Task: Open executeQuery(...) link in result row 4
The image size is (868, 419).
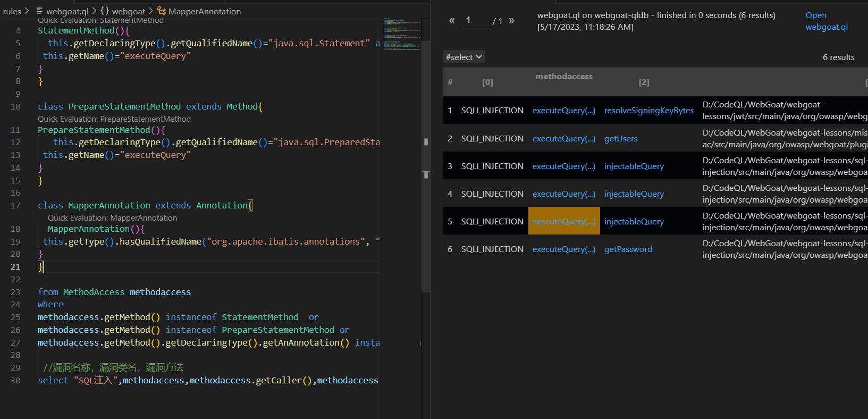Action: click(564, 194)
